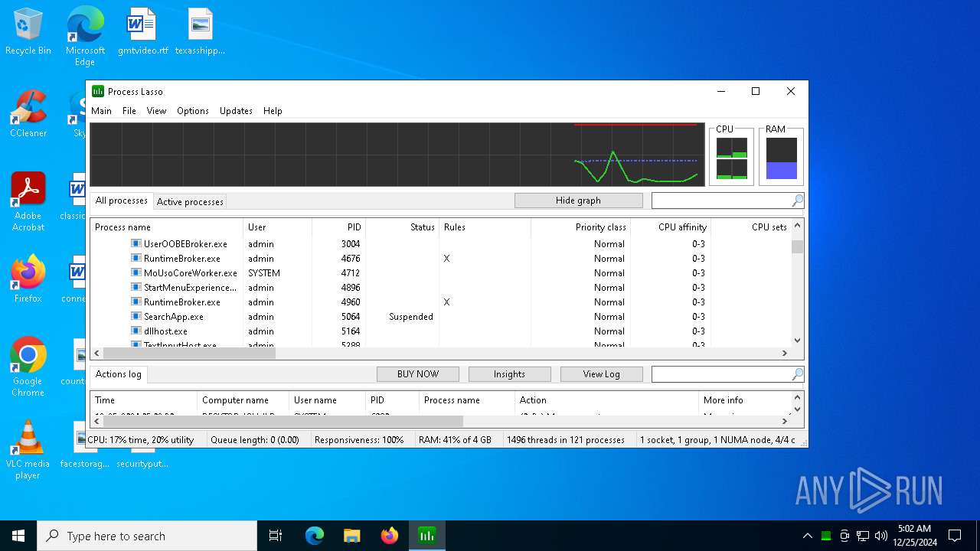Open Microsoft Edge desktop shortcut

pyautogui.click(x=85, y=36)
